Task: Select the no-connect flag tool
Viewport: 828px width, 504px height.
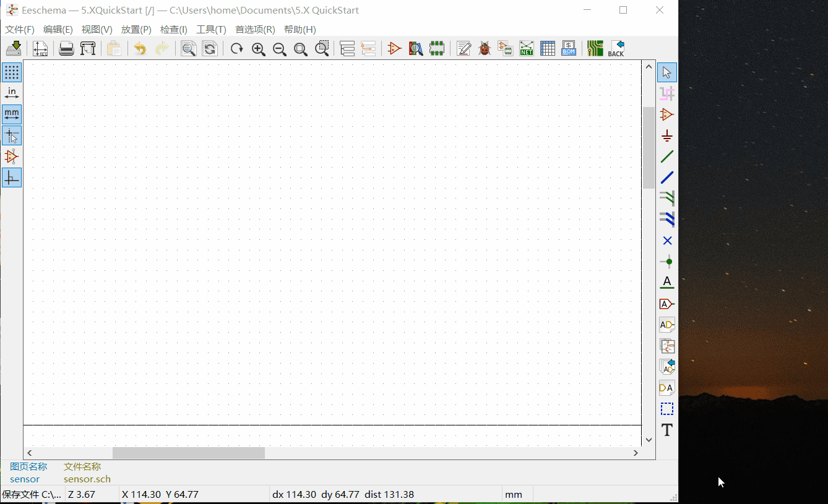Action: 666,241
